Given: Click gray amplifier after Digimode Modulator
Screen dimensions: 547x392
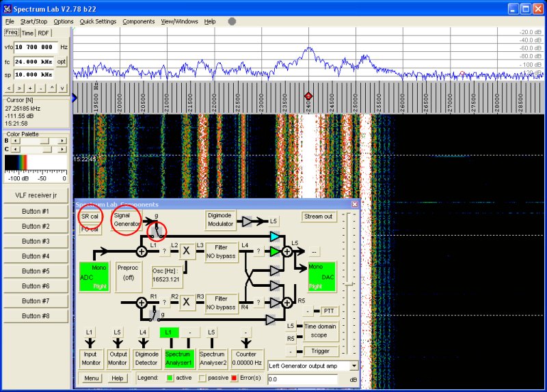Looking at the screenshot, I should (x=247, y=221).
